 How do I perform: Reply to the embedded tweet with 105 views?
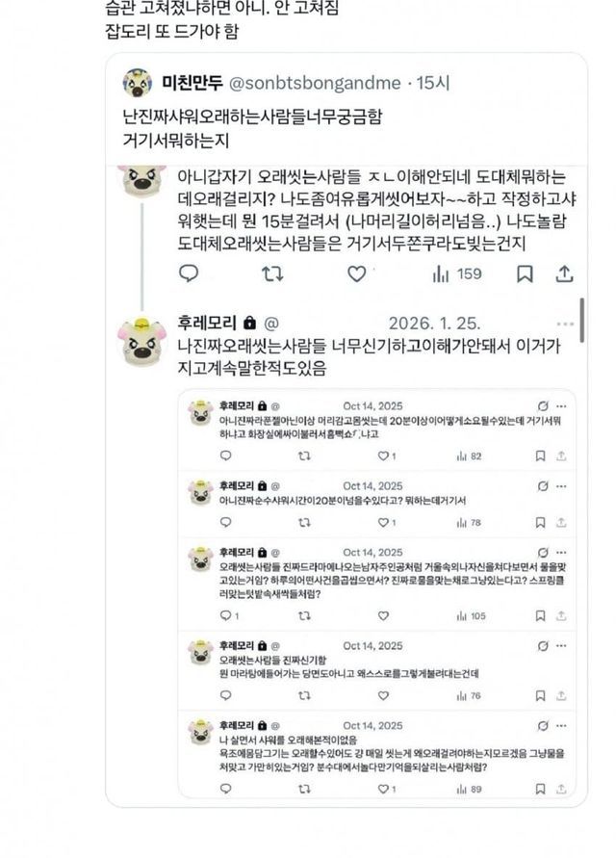224,615
